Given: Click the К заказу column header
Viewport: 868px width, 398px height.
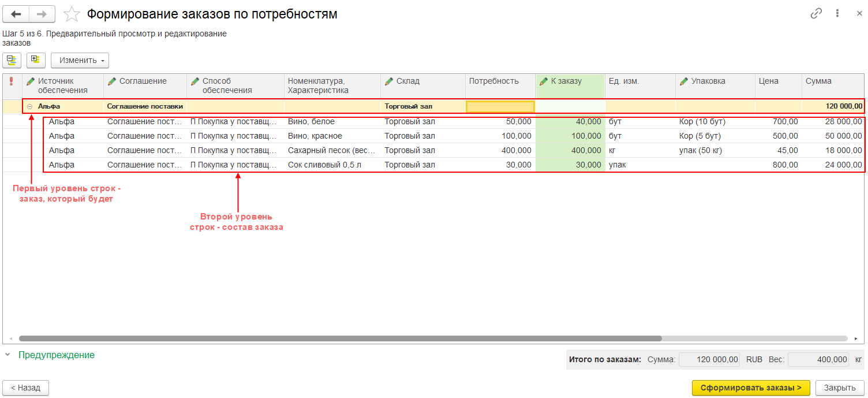Looking at the screenshot, I should [x=570, y=85].
